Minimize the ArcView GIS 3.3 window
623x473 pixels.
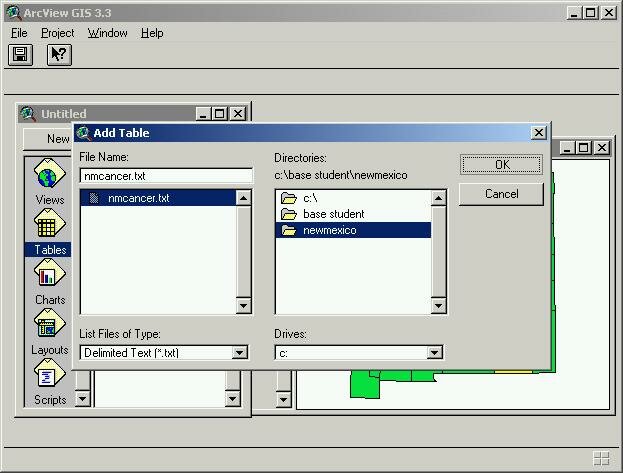coord(574,13)
